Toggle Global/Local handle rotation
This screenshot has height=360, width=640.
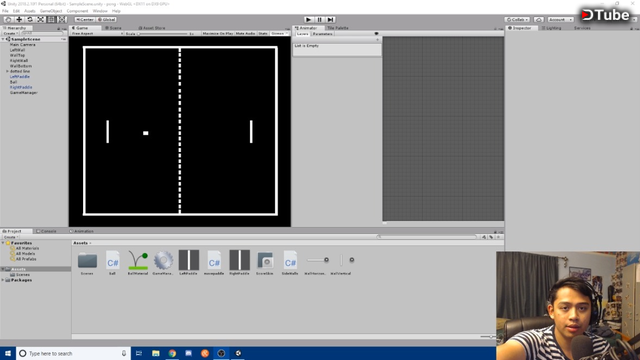pyautogui.click(x=106, y=20)
